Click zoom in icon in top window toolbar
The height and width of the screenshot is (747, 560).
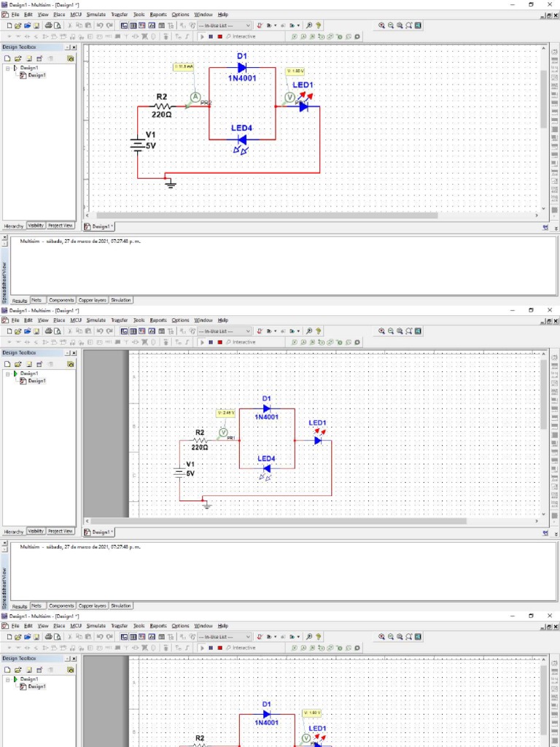pyautogui.click(x=381, y=25)
